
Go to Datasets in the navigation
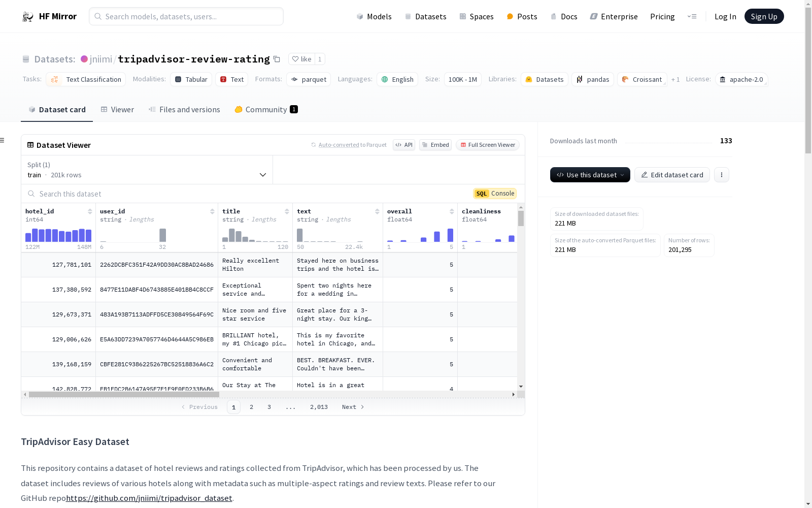click(x=425, y=17)
